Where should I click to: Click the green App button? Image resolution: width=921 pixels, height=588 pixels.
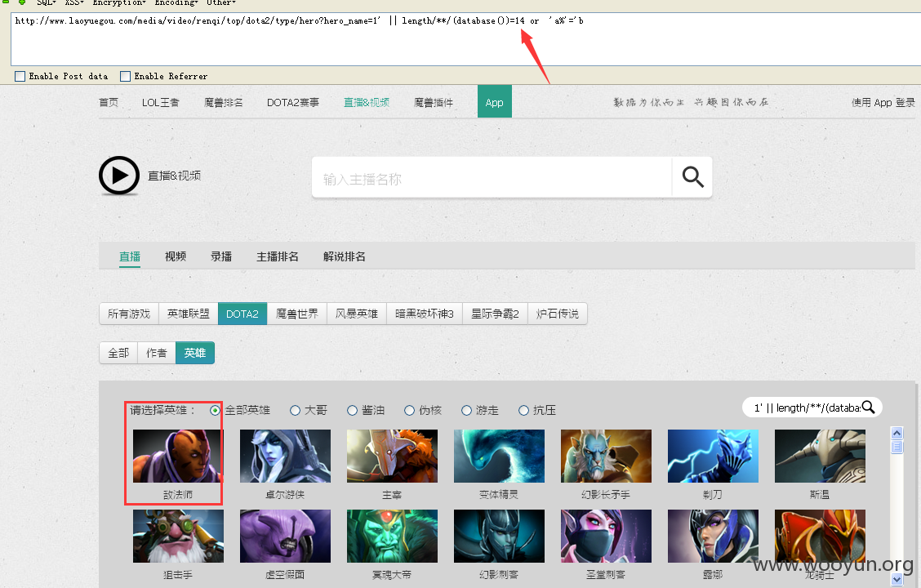(x=495, y=101)
